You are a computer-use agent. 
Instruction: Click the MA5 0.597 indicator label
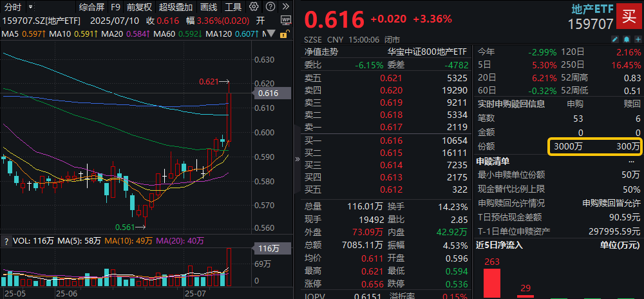(x=24, y=34)
